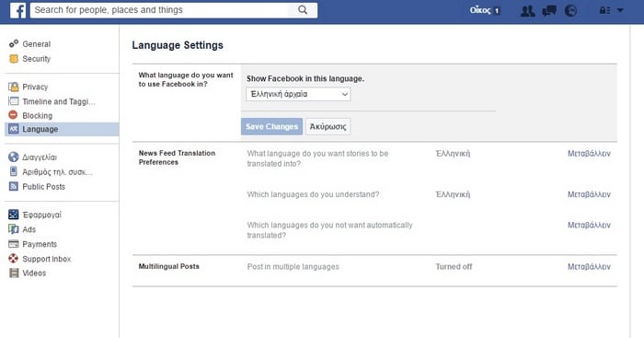Click the Εφαρμογαί apps icon
This screenshot has height=338, width=644.
point(14,215)
